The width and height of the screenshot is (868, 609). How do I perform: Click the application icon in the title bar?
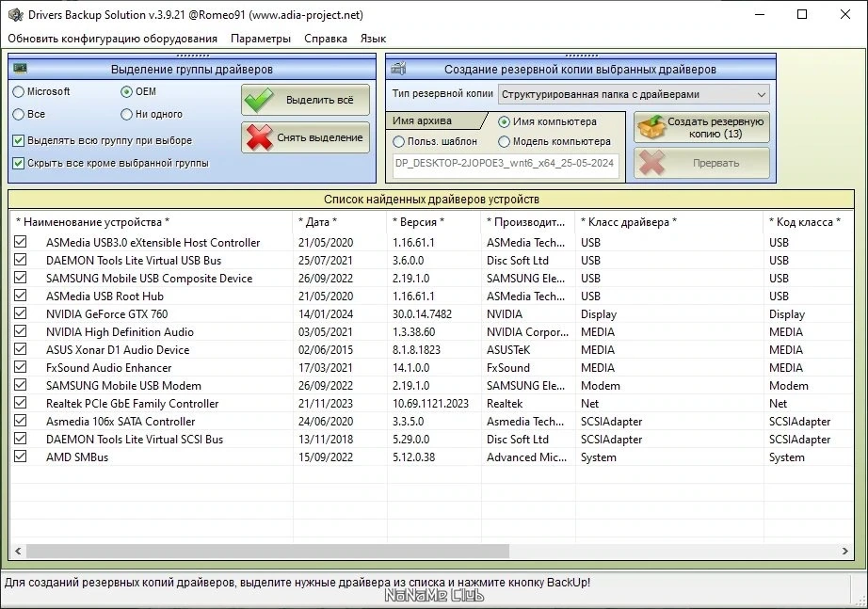15,15
